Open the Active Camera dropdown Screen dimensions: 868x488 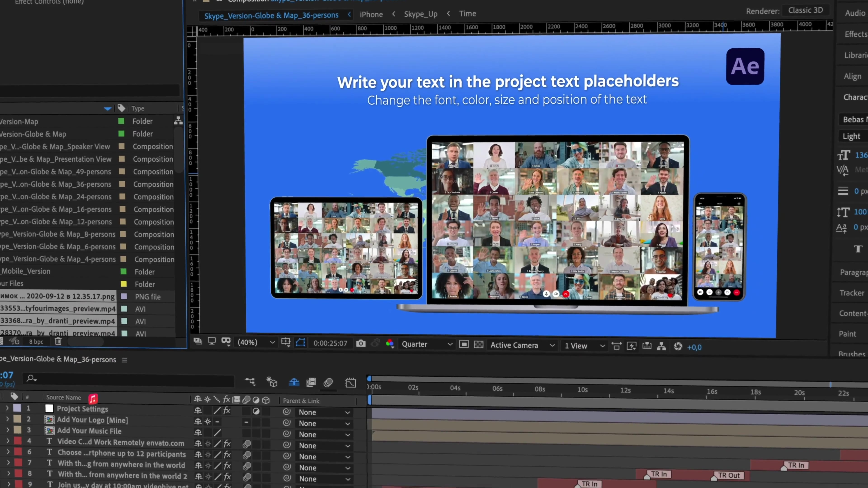[x=522, y=345]
